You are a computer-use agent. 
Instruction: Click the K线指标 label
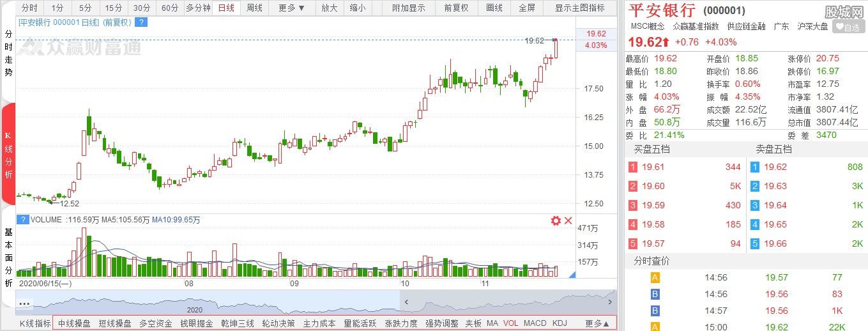pyautogui.click(x=35, y=323)
